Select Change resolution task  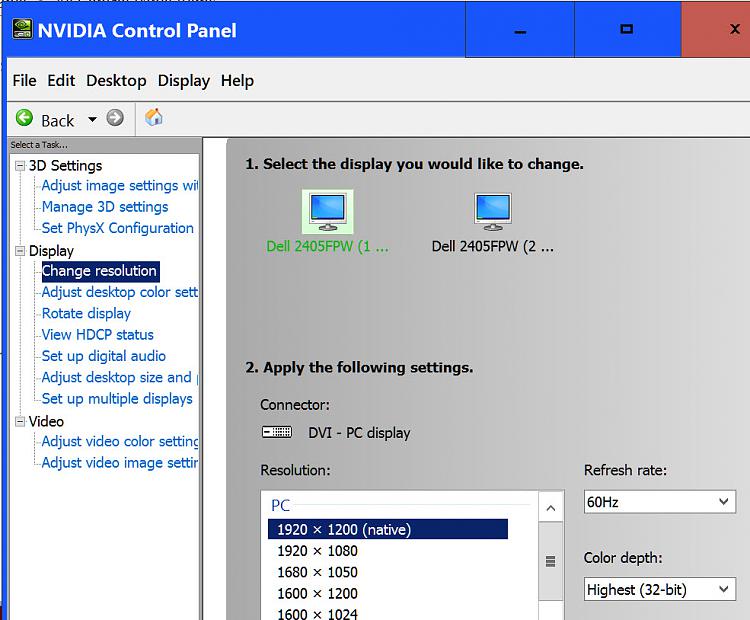[99, 271]
